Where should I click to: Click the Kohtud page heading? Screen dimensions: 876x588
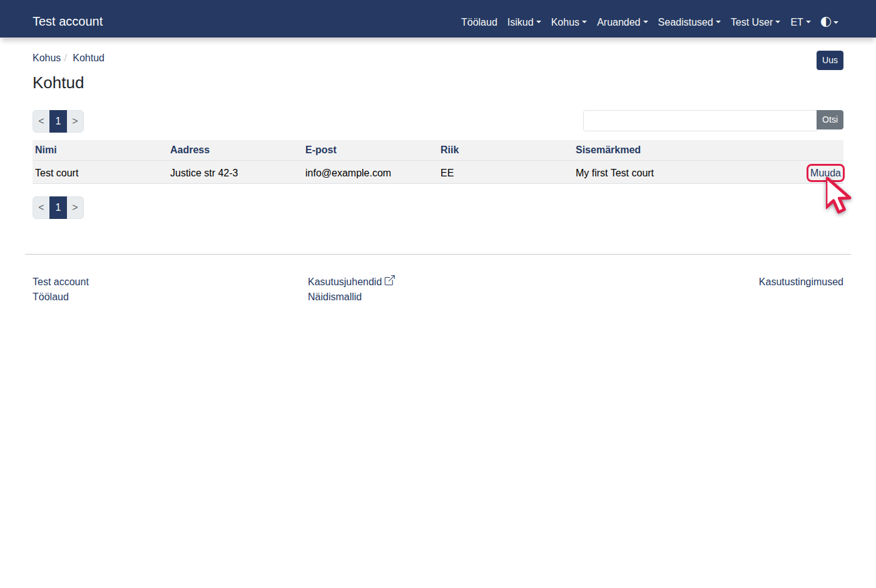pos(58,83)
